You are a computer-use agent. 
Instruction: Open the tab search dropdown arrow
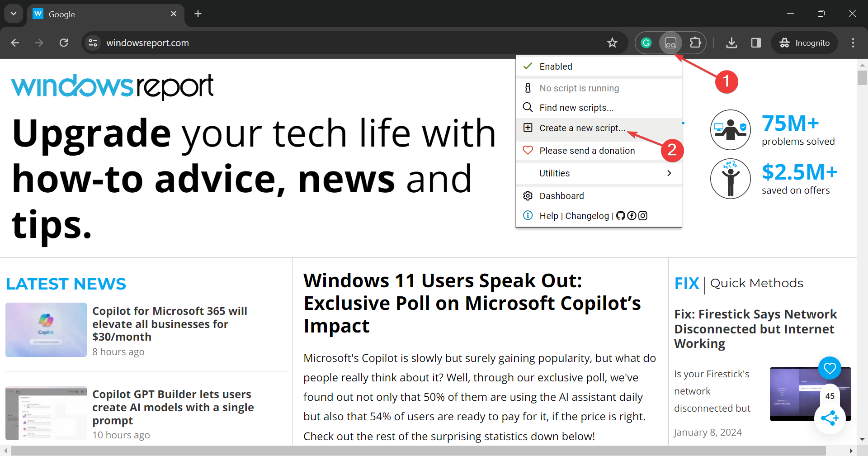[x=14, y=14]
